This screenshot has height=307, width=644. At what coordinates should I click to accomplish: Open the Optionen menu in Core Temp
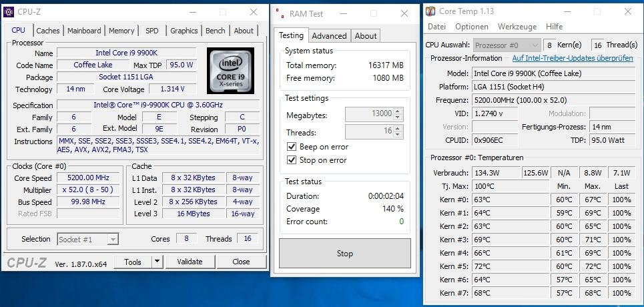coord(472,26)
